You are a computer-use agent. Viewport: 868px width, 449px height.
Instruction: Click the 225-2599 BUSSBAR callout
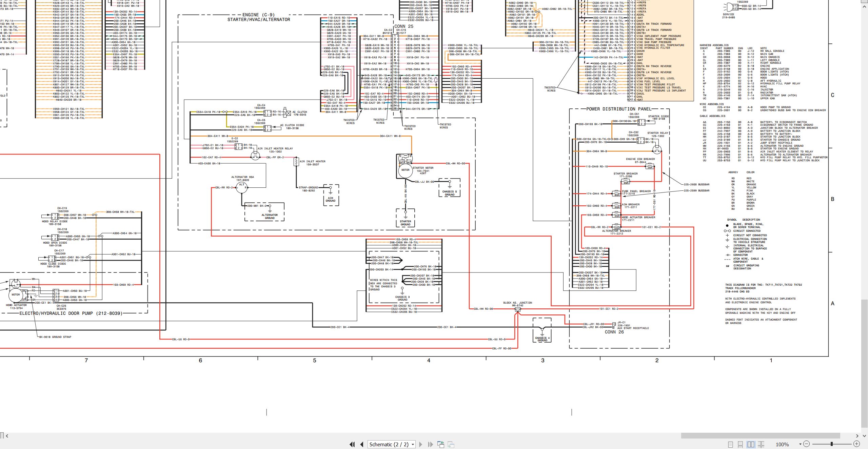coord(696,191)
